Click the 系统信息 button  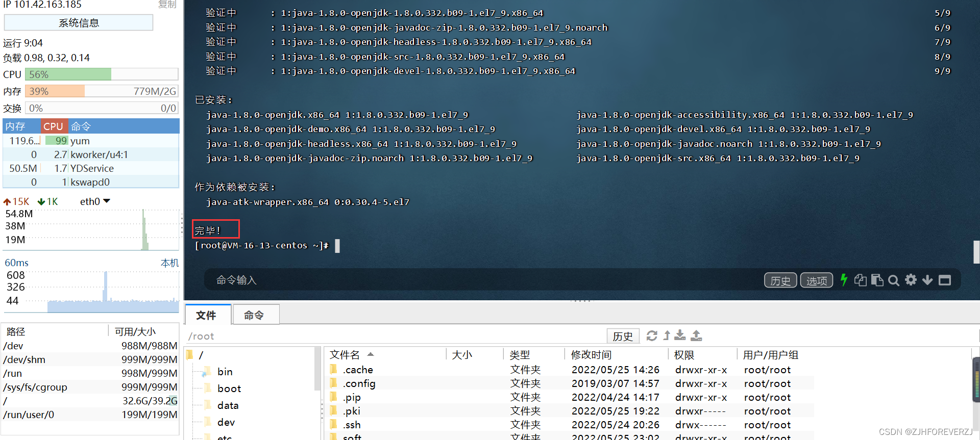(79, 22)
